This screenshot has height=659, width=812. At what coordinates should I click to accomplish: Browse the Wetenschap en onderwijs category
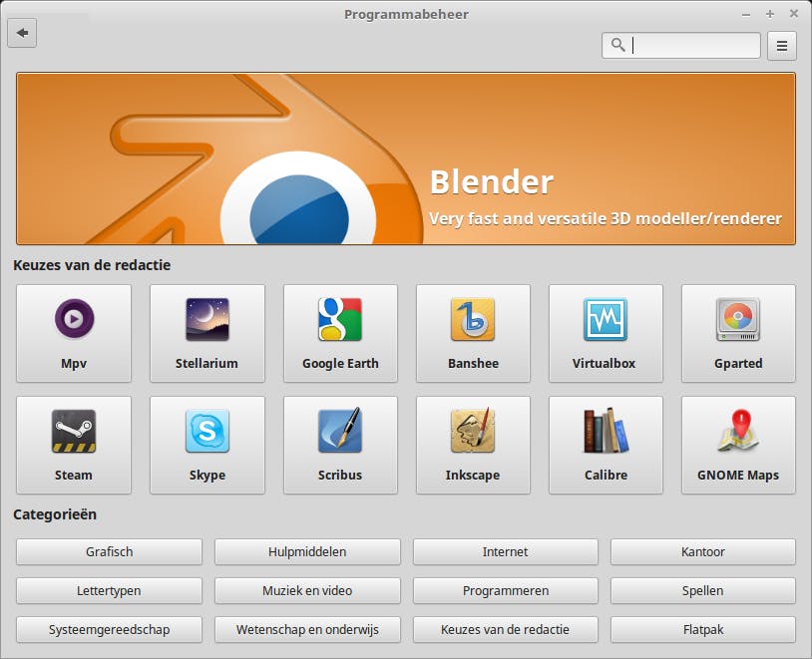click(307, 629)
